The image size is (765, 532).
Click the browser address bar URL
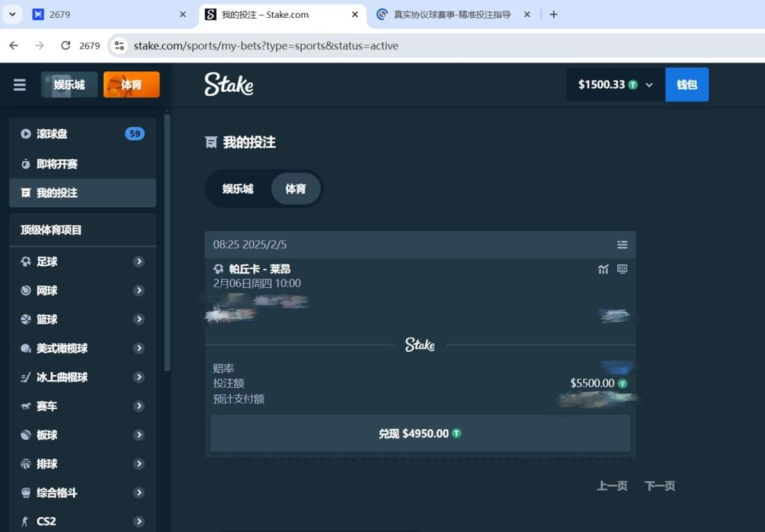pyautogui.click(x=266, y=46)
